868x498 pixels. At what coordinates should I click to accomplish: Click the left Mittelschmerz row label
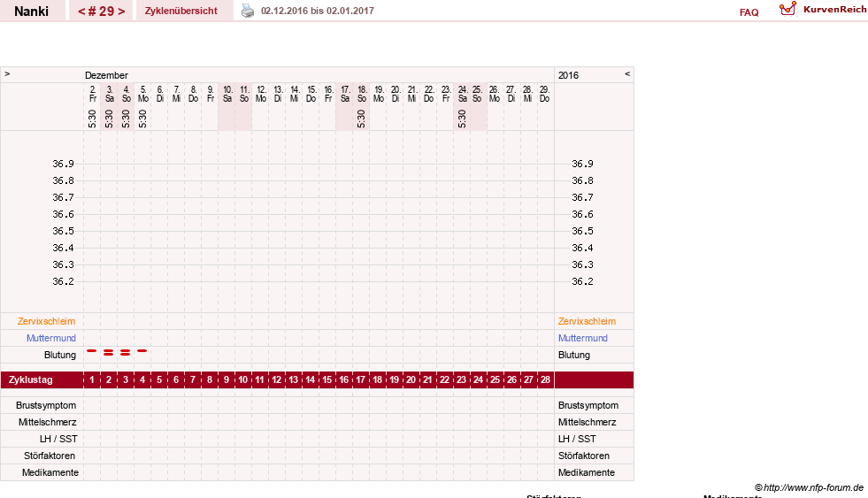click(47, 422)
